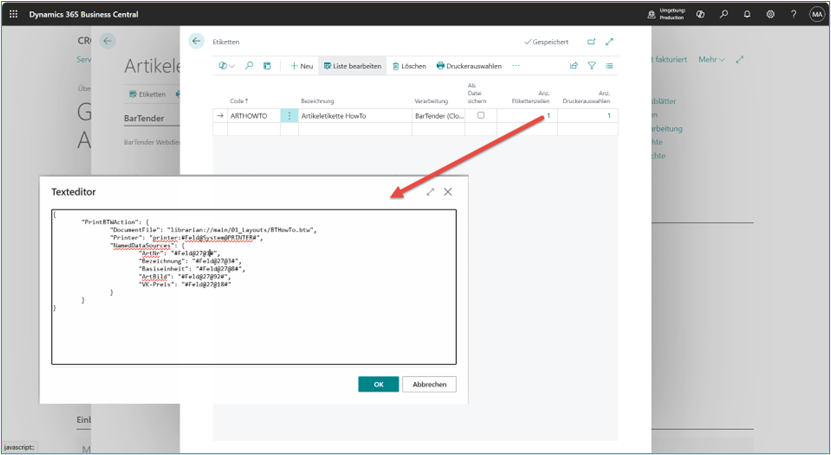
Task: Open Etiketten page in new window
Action: point(591,42)
